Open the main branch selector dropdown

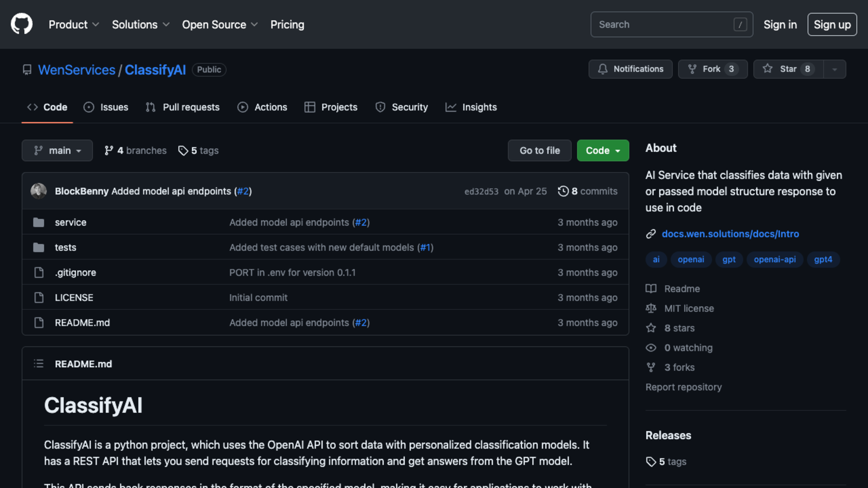tap(57, 150)
